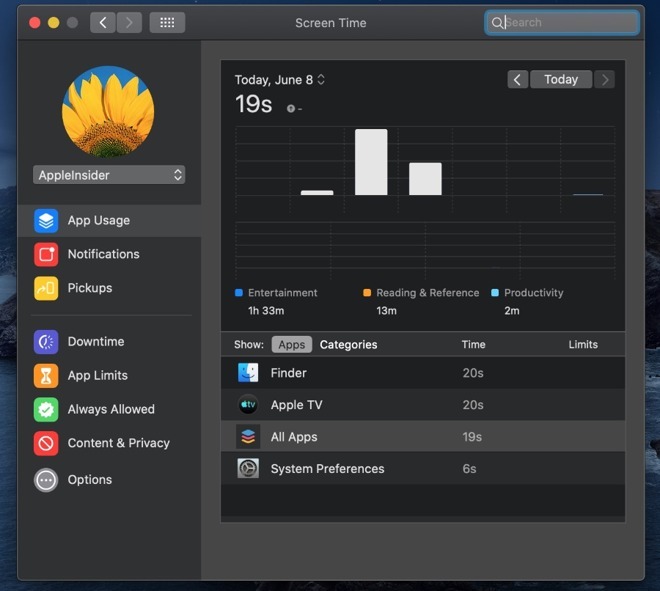Open the Today, June 8 date picker
Viewport: 660px width, 591px height.
pyautogui.click(x=279, y=80)
